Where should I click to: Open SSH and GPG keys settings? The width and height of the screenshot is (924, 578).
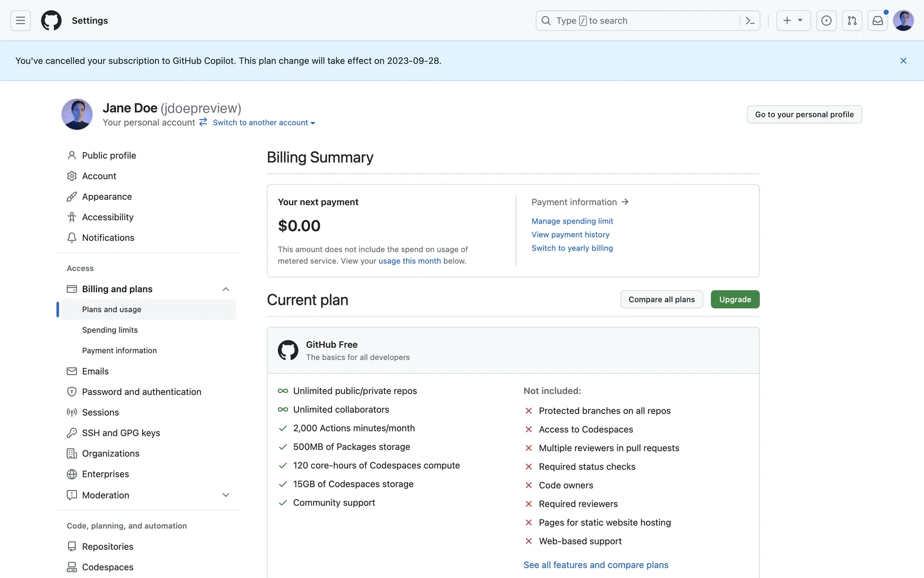coord(149,433)
